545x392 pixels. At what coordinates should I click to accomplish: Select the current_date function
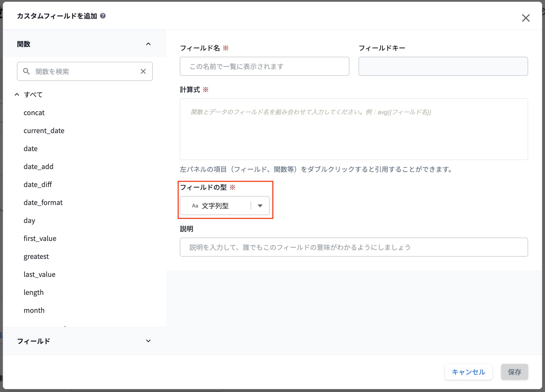[x=44, y=131]
